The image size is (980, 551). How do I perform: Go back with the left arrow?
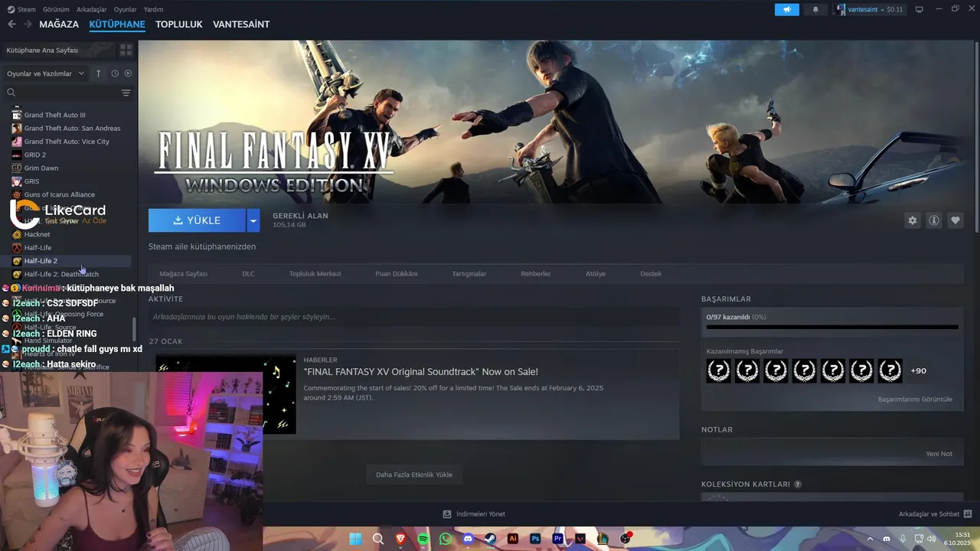[x=11, y=24]
